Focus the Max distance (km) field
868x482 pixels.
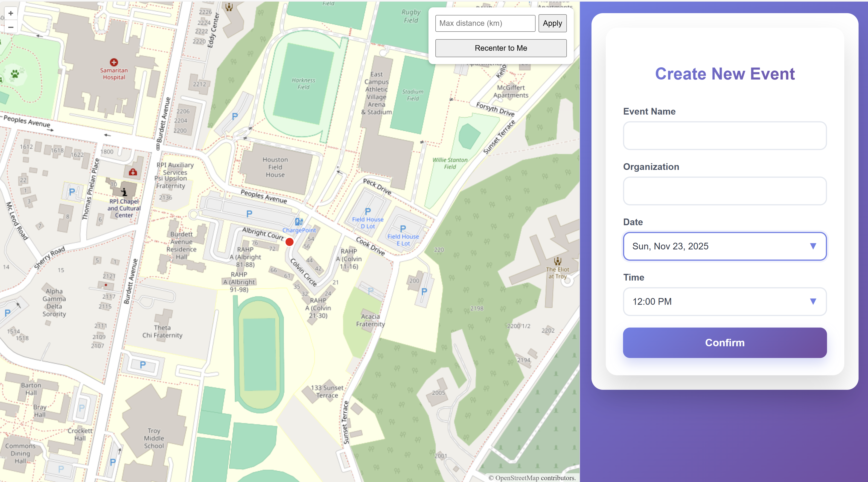click(x=485, y=23)
